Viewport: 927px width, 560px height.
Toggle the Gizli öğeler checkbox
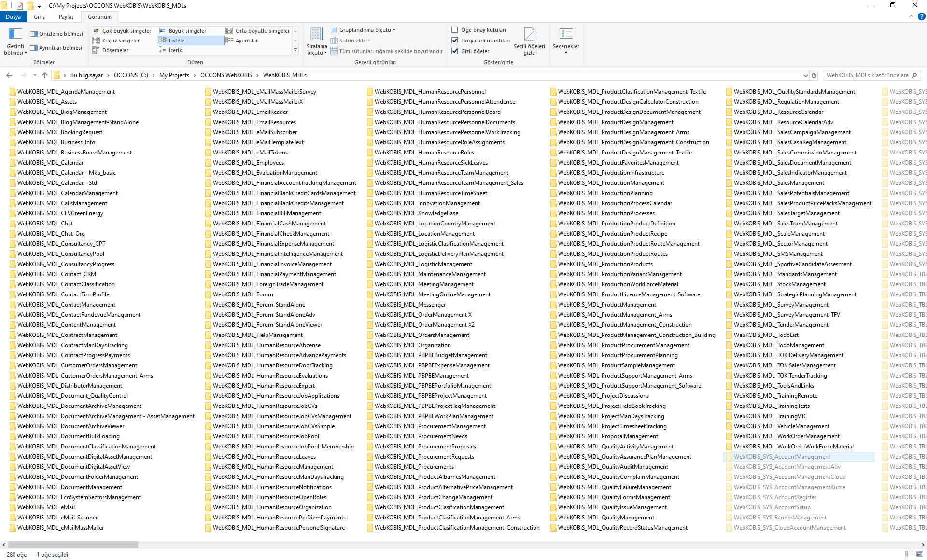[x=454, y=51]
